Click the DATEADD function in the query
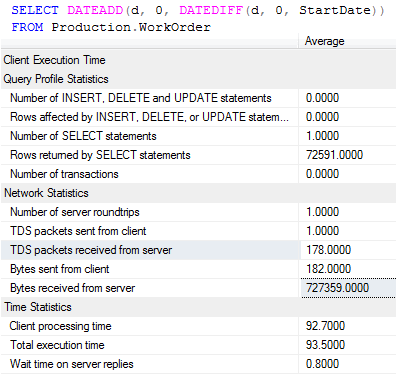Image resolution: width=396 pixels, height=382 pixels. (95, 10)
